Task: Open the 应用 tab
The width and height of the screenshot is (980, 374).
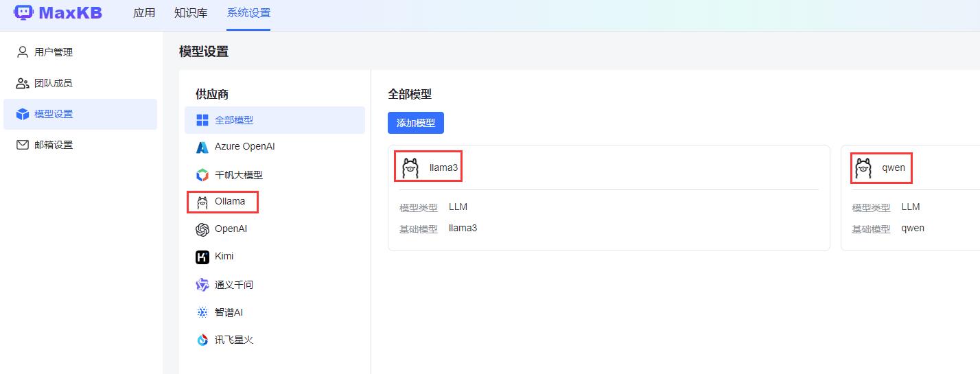Action: tap(144, 13)
